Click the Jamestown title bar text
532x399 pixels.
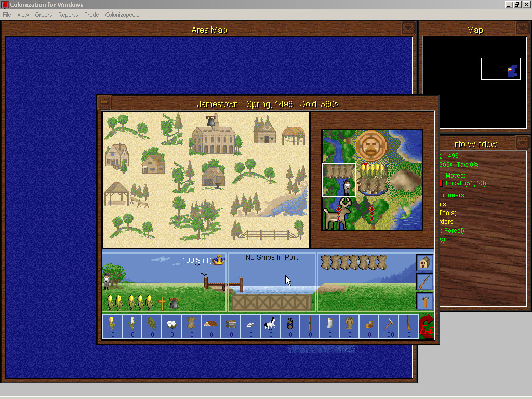click(x=268, y=104)
